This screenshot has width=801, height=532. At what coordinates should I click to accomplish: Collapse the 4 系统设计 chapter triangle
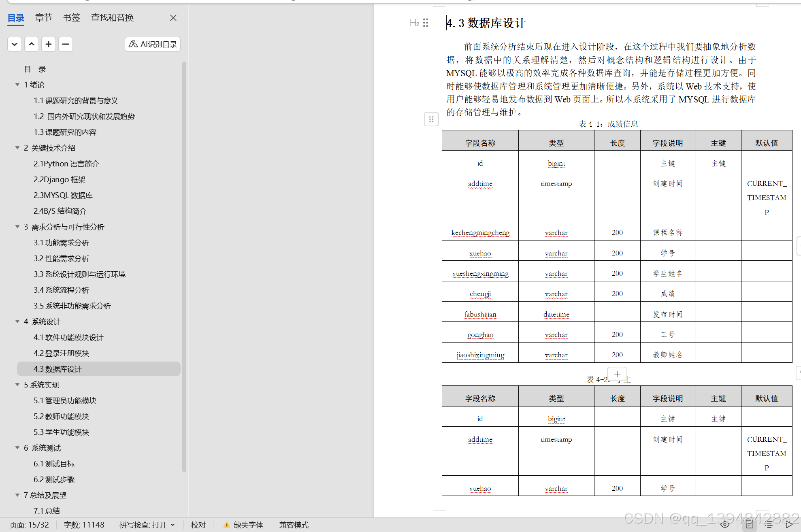[17, 321]
